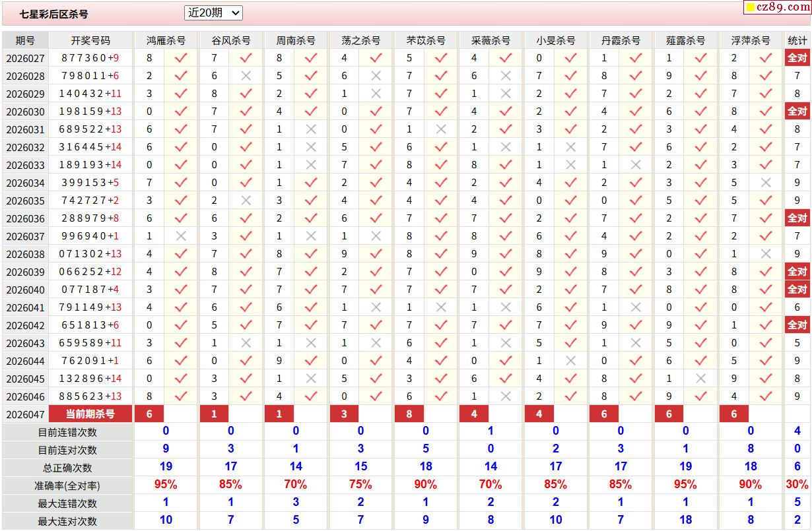
Task: Select the 周南杀号 column header
Action: point(296,40)
